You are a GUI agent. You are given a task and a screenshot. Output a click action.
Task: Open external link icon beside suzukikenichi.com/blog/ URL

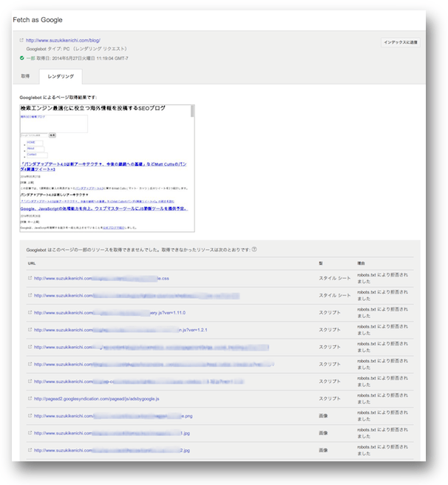pyautogui.click(x=21, y=40)
